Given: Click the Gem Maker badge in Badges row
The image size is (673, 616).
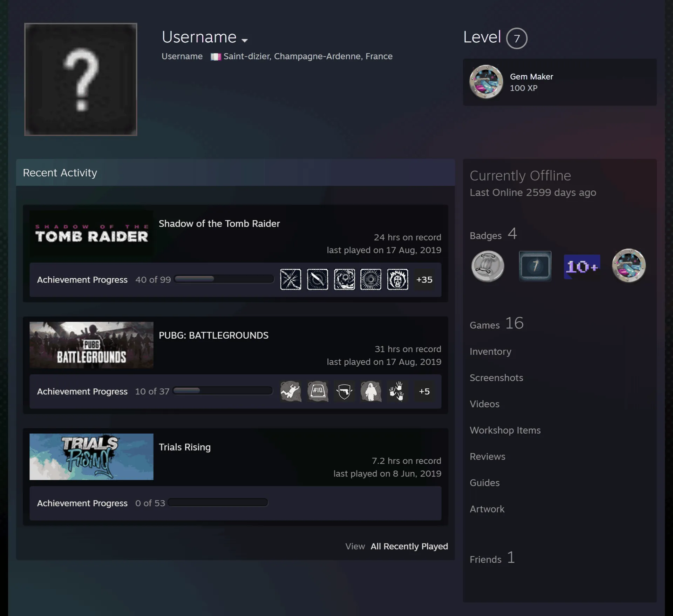Looking at the screenshot, I should [629, 265].
